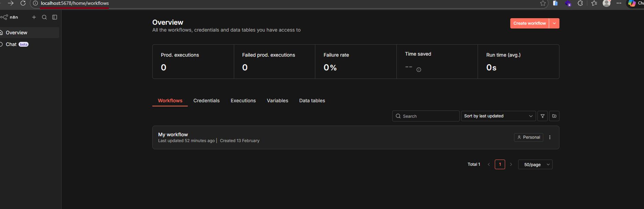The width and height of the screenshot is (644, 209).
Task: Open the Sort by last updated dropdown
Action: pyautogui.click(x=498, y=116)
